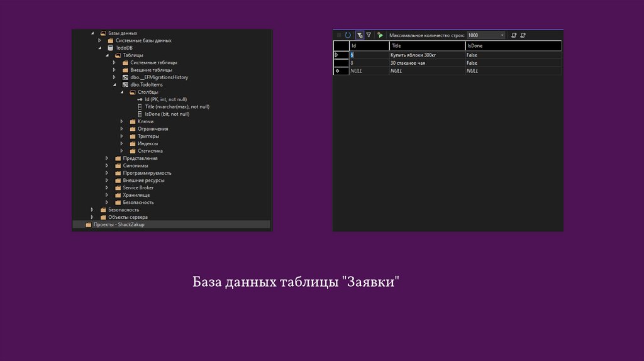Toggle the highlighted filter-settings icon in the grid toolbar

[359, 35]
